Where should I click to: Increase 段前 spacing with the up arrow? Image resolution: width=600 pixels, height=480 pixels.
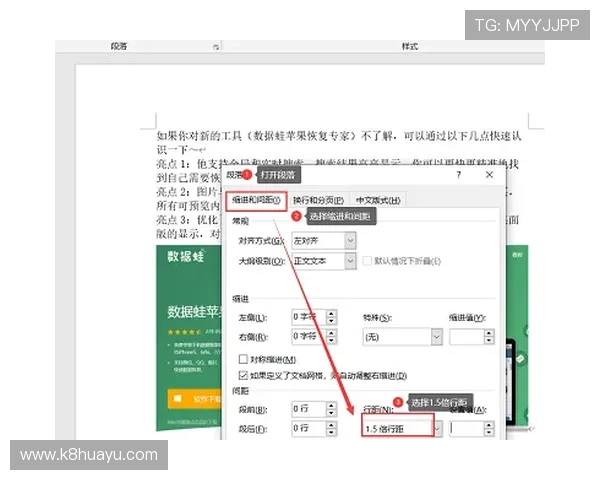pyautogui.click(x=331, y=405)
